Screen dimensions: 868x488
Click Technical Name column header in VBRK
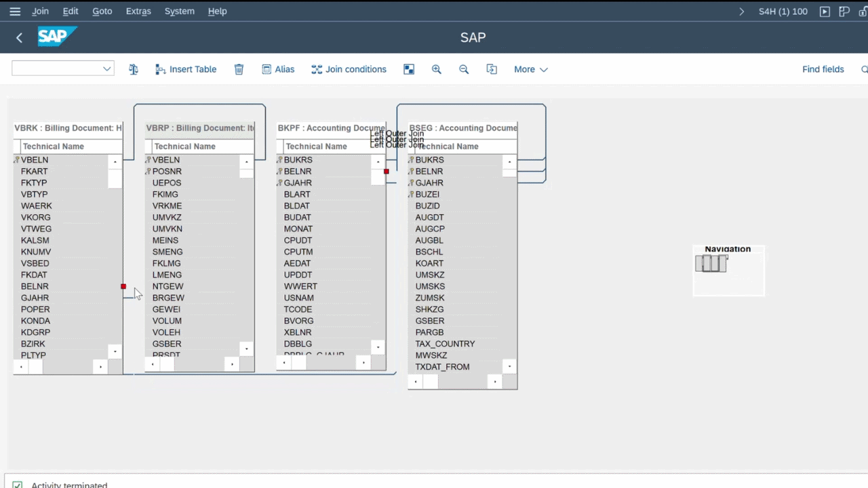[54, 146]
